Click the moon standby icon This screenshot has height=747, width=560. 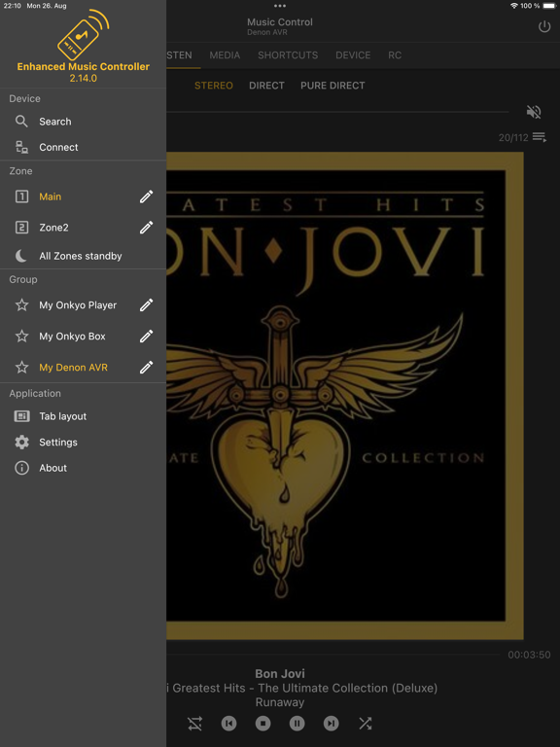[x=21, y=256]
